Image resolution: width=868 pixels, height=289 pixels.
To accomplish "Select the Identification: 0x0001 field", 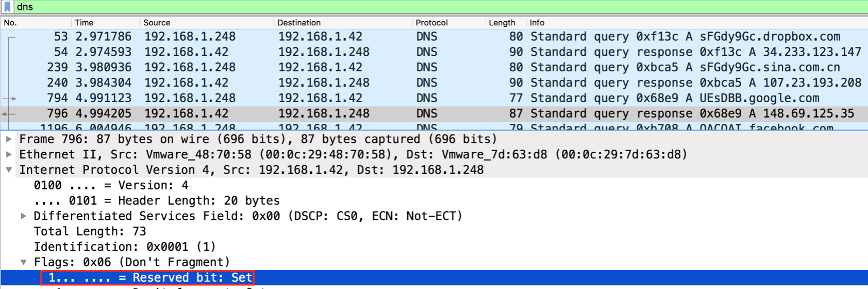I will 125,247.
